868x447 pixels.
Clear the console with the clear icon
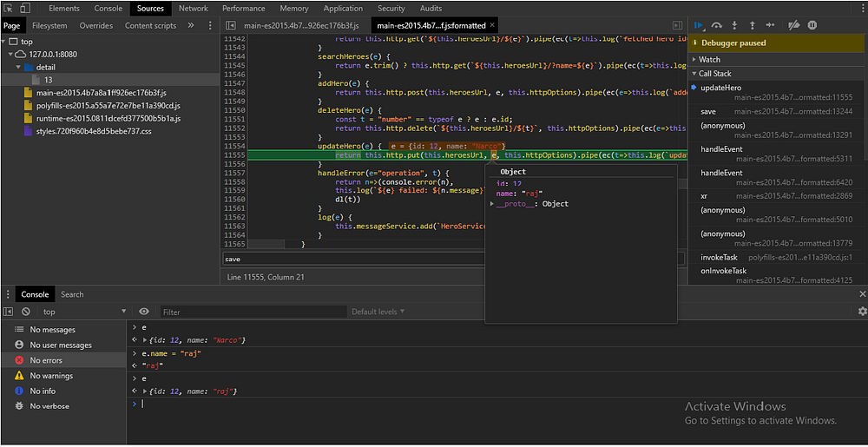tap(26, 312)
